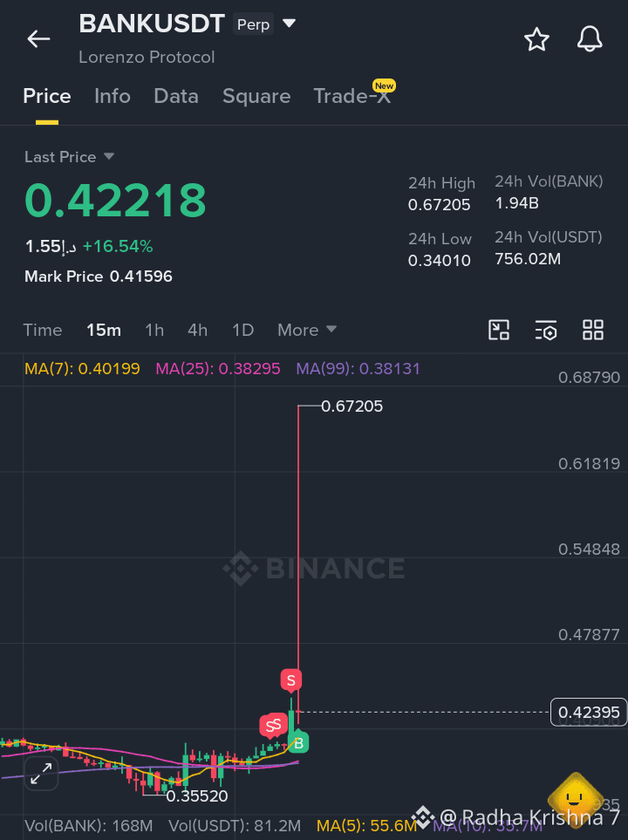The width and height of the screenshot is (628, 840).
Task: Select the 4h timeframe
Action: 198,330
